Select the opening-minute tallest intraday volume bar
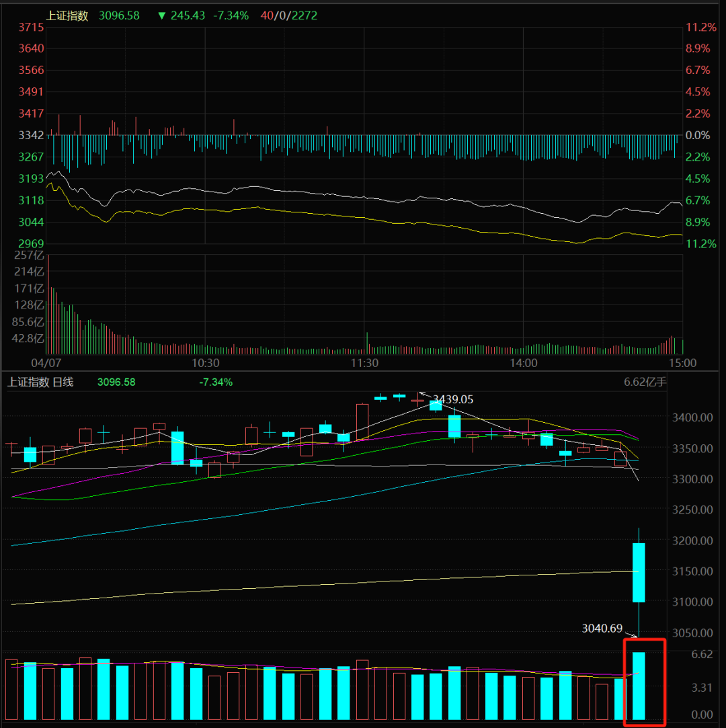The image size is (726, 728). (48, 305)
